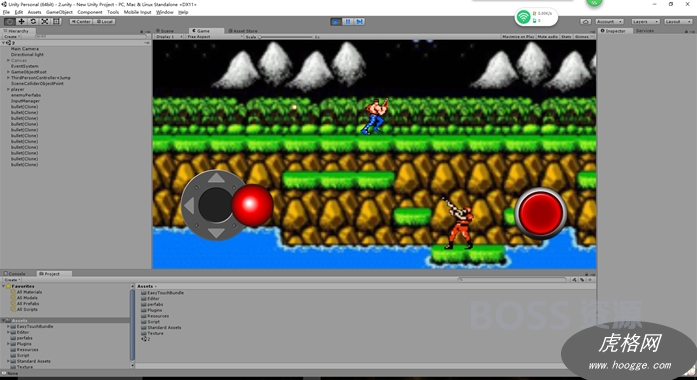Toggle Local handle rotation
Viewport: 697px width, 380px height.
pyautogui.click(x=104, y=21)
